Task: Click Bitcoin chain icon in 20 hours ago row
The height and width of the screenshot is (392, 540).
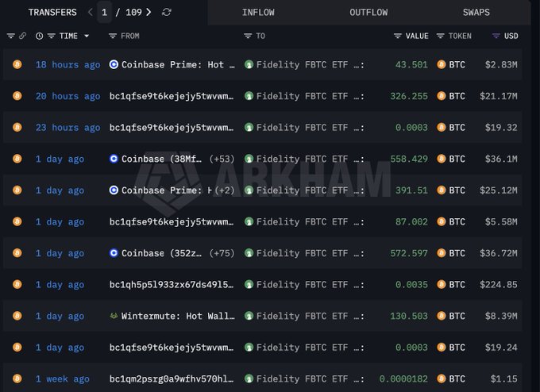Action: pyautogui.click(x=17, y=96)
